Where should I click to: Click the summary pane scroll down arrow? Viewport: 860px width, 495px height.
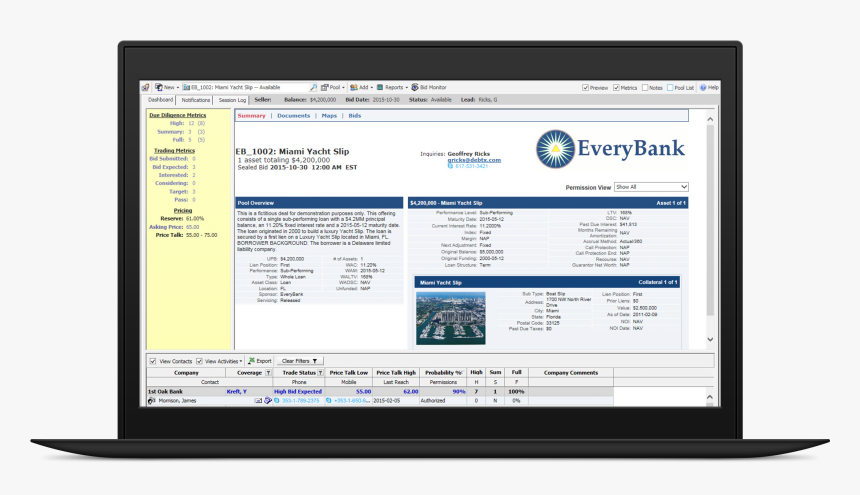(x=710, y=339)
